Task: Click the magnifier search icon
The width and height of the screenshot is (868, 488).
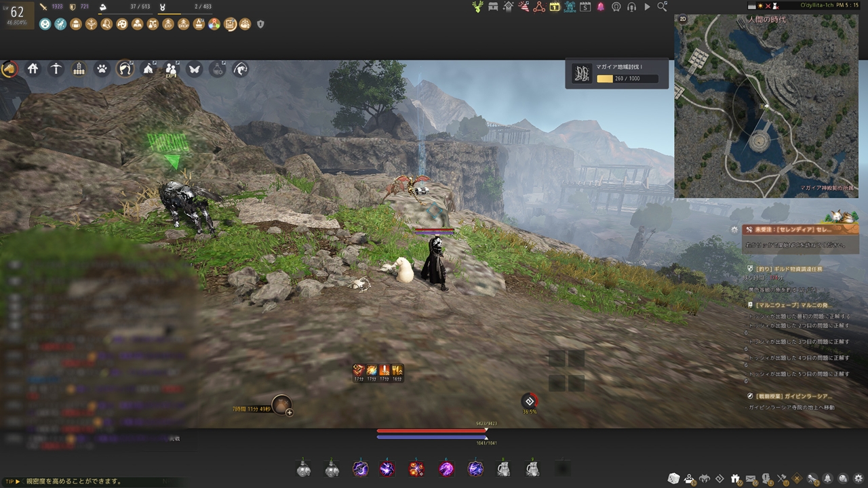Action: tap(663, 7)
